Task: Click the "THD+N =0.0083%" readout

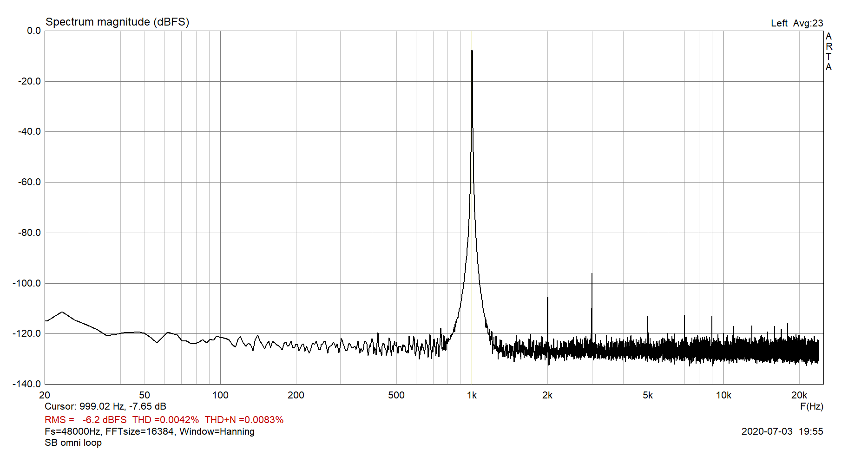Action: (244, 420)
